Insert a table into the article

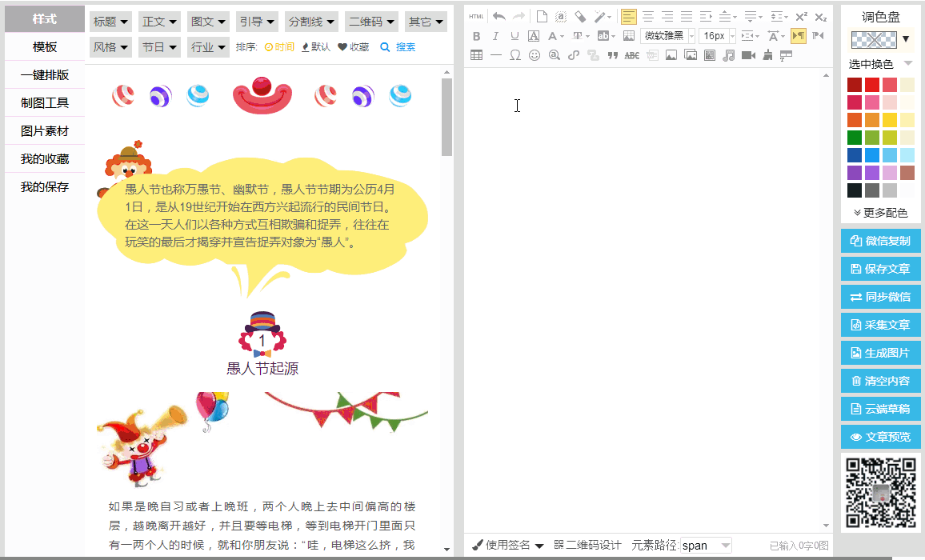[x=476, y=54]
